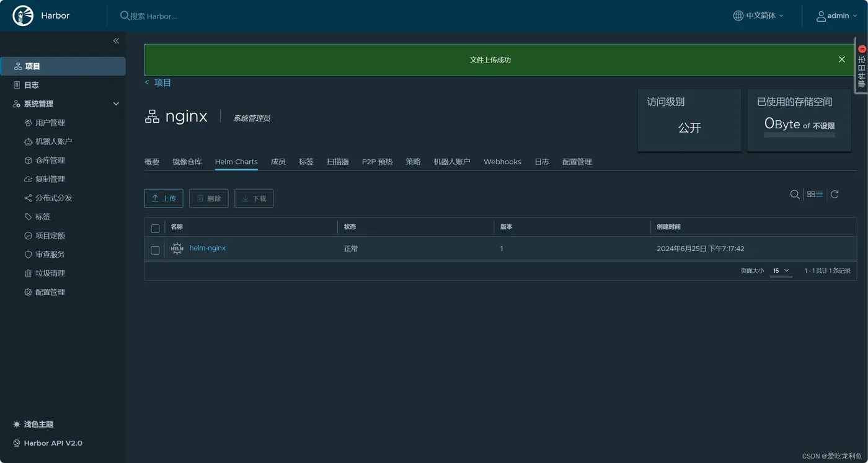Switch to the 策略 tab
The height and width of the screenshot is (463, 868).
(x=414, y=162)
